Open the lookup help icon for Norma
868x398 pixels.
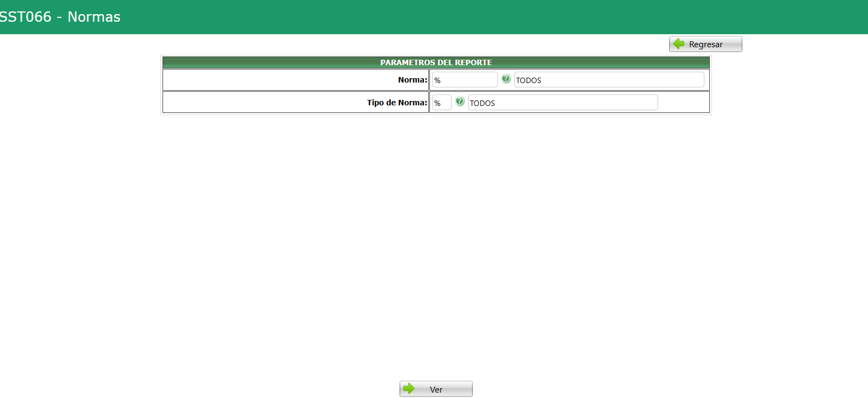click(506, 79)
